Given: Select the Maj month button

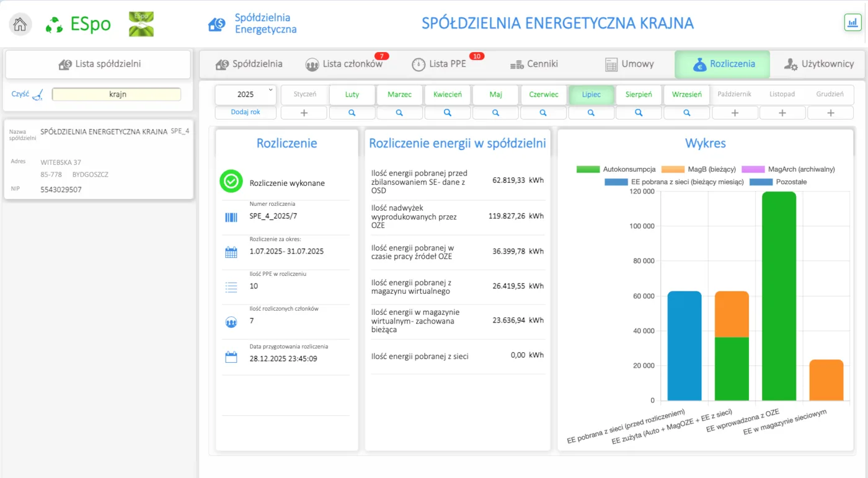Looking at the screenshot, I should (495, 95).
